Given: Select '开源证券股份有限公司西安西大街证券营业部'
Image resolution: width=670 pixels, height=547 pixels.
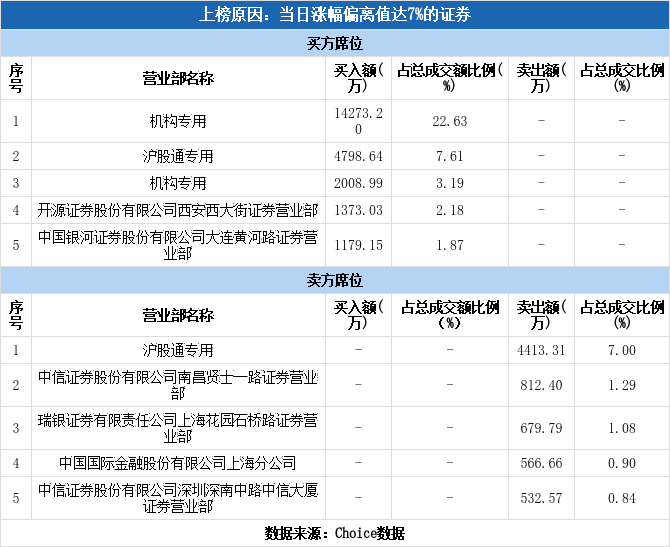Looking at the screenshot, I should pyautogui.click(x=178, y=210).
